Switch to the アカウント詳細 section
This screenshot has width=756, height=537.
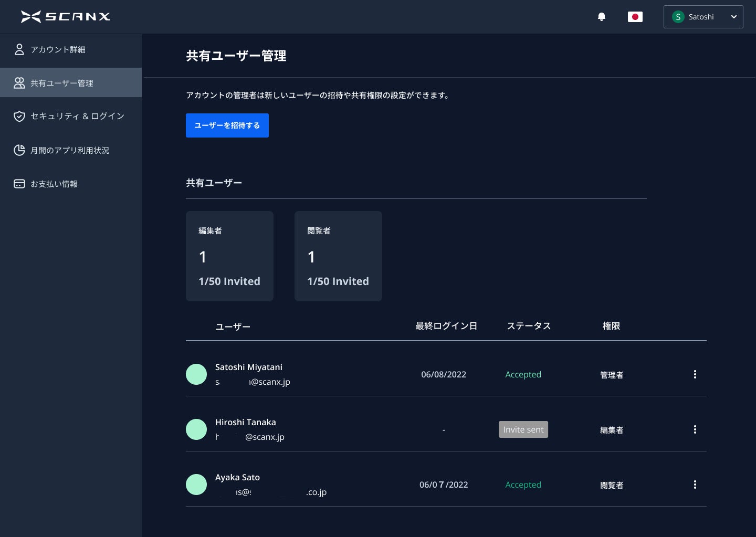58,49
